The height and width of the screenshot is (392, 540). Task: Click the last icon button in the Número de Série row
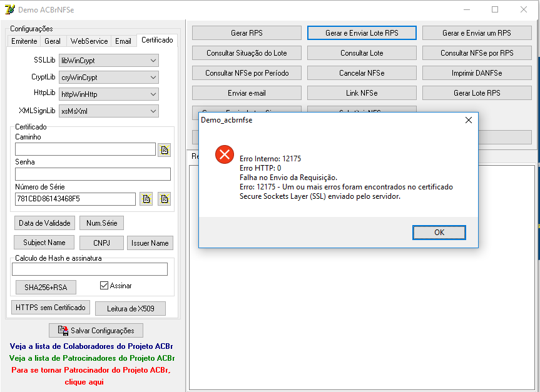tap(165, 199)
